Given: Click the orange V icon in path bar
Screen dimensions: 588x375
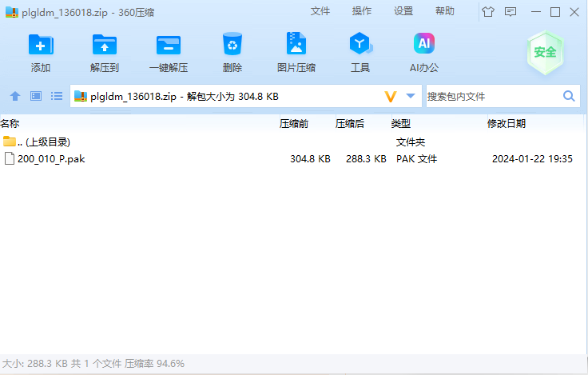Looking at the screenshot, I should 391,97.
